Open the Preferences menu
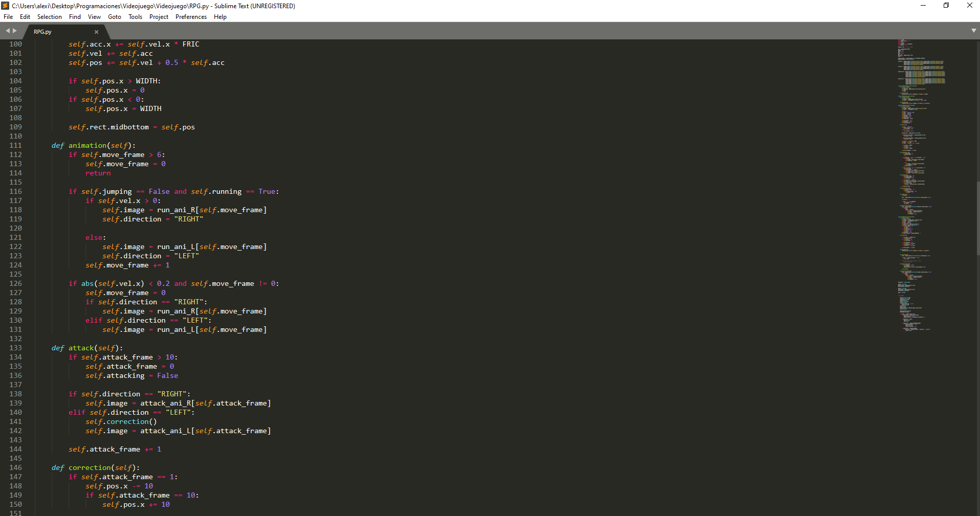The height and width of the screenshot is (516, 980). [x=190, y=17]
